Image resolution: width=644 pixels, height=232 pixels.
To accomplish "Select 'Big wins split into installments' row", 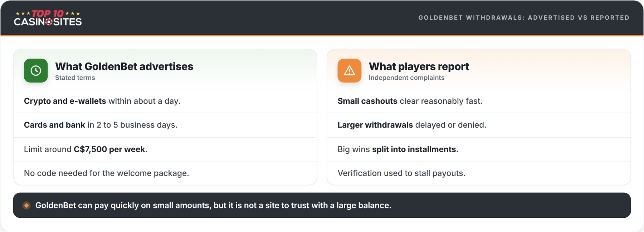I will coord(479,149).
